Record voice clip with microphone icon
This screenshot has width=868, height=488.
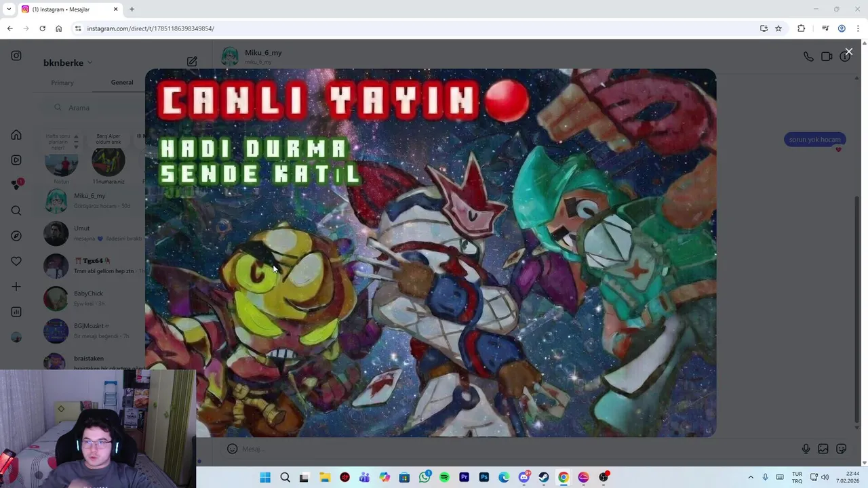tap(806, 449)
